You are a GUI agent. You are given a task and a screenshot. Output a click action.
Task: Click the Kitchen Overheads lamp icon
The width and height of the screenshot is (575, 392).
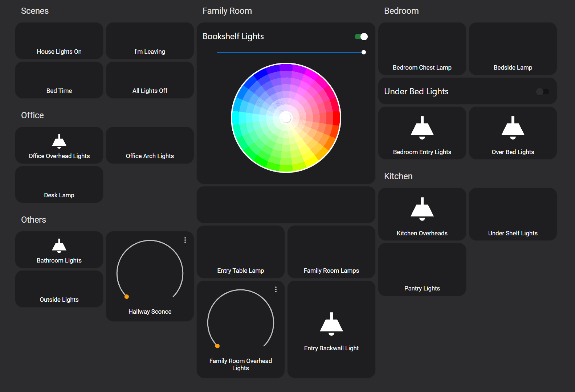tap(422, 209)
